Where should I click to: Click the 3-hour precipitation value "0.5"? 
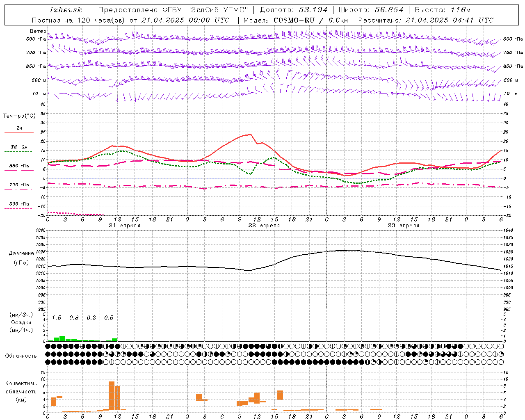point(109,318)
